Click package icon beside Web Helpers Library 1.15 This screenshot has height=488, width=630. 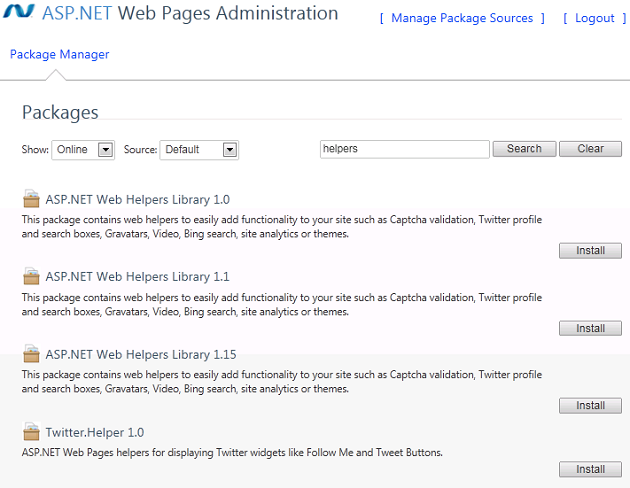point(31,353)
